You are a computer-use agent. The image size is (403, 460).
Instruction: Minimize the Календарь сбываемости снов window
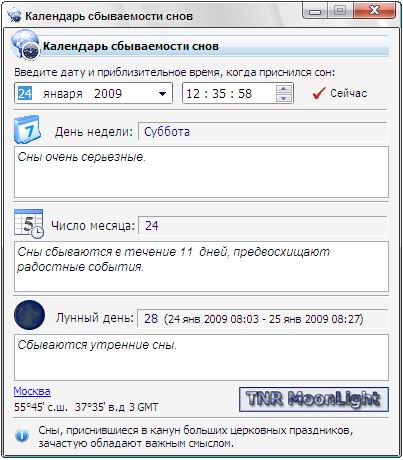pos(315,11)
